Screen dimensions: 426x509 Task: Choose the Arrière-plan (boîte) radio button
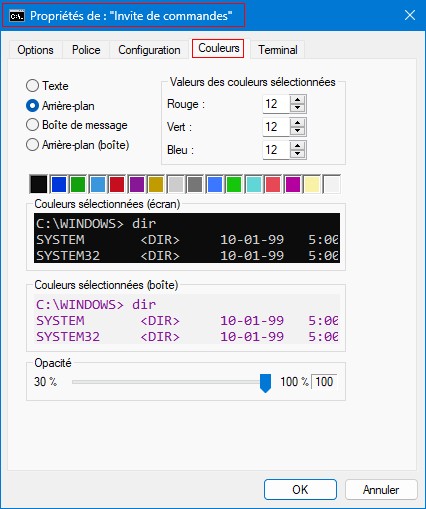(32, 145)
